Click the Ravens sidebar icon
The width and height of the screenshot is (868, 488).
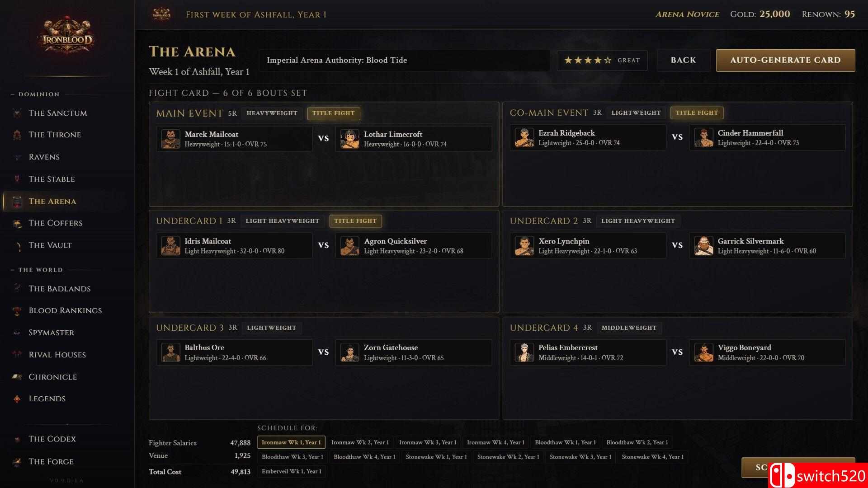click(17, 157)
